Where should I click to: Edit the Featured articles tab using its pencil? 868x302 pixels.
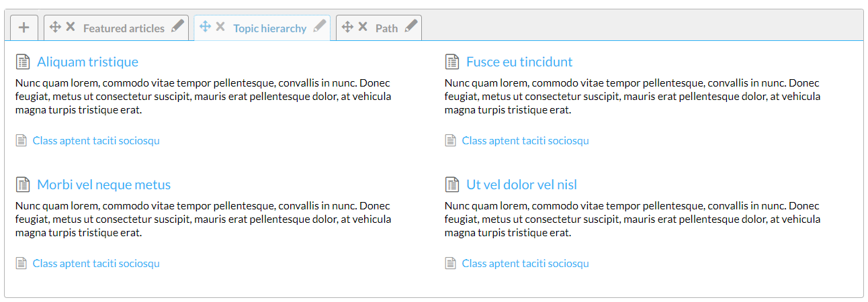tap(177, 26)
